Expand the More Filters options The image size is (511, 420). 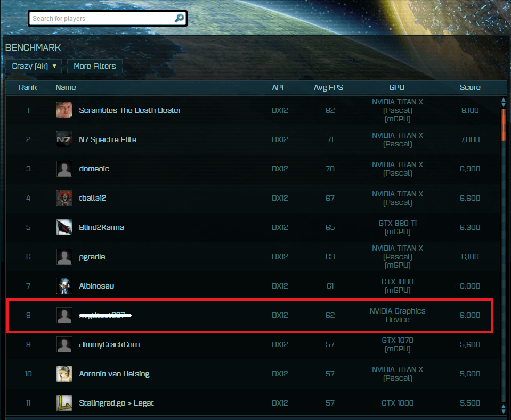pos(95,66)
